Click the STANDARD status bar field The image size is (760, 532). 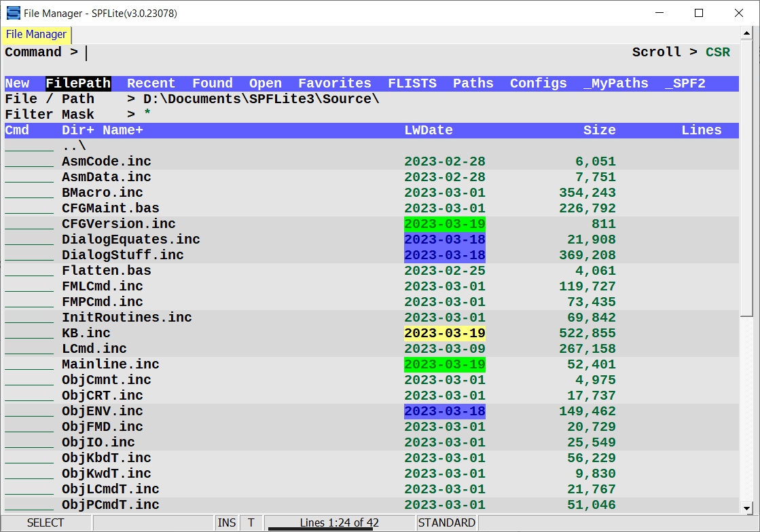[x=446, y=522]
